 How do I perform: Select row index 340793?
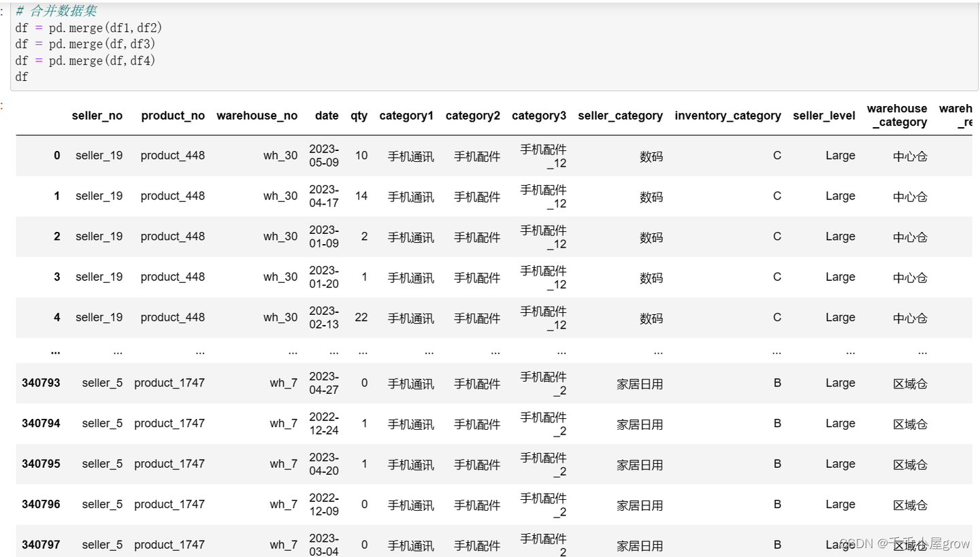pos(41,383)
